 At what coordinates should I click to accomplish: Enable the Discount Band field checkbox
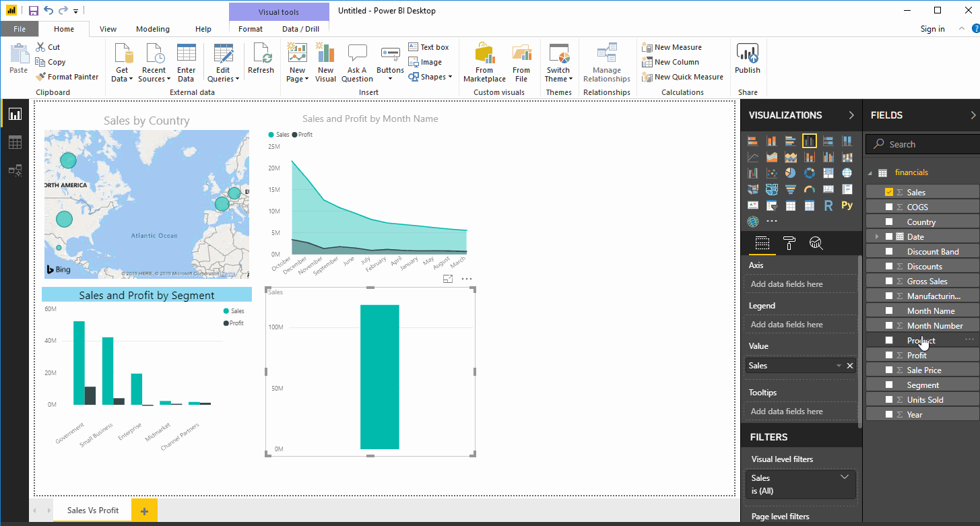tap(889, 251)
